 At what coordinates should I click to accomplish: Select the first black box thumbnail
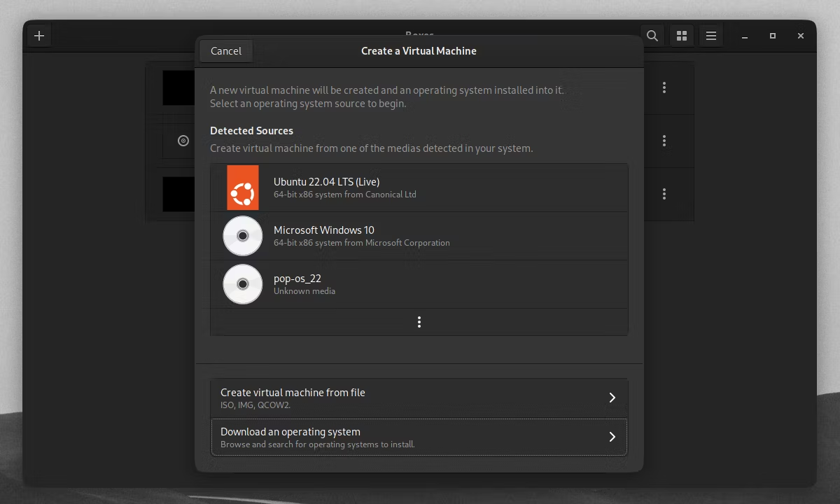point(179,87)
